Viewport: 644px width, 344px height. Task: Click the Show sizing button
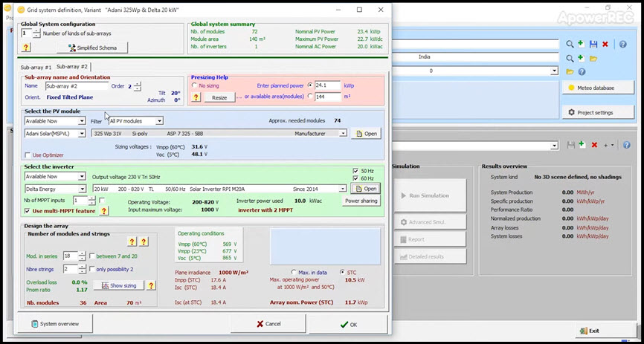(x=119, y=285)
